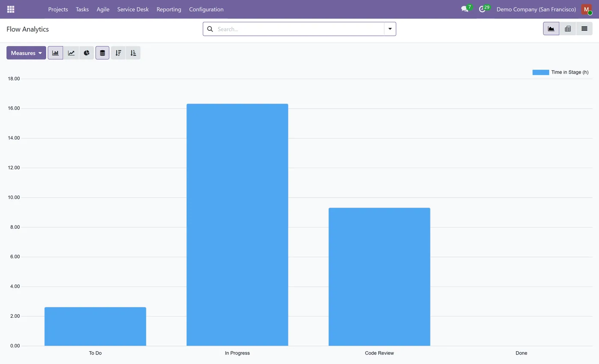Open activities clock icon
The image size is (599, 364).
(483, 9)
